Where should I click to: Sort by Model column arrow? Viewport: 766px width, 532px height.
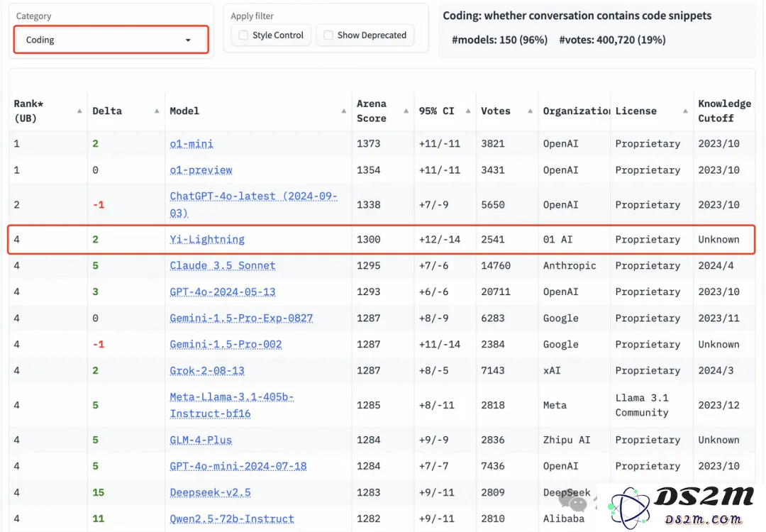[x=344, y=111]
